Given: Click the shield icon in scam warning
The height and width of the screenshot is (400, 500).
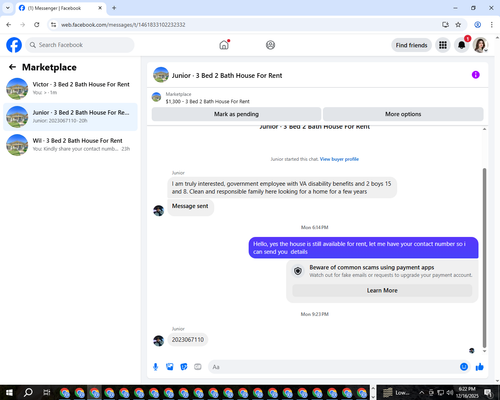Looking at the screenshot, I should [298, 271].
